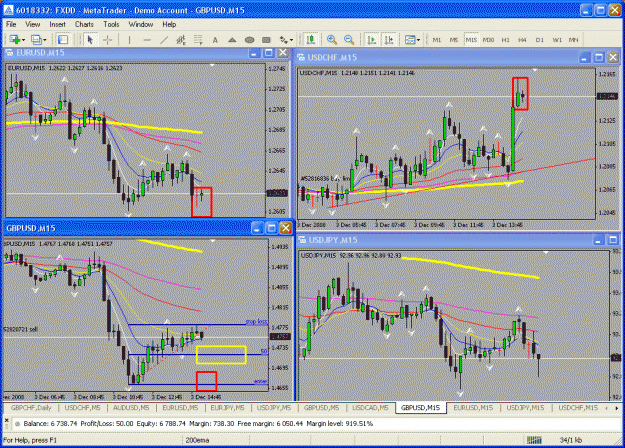
Task: Switch timeframe to H4
Action: 522,40
